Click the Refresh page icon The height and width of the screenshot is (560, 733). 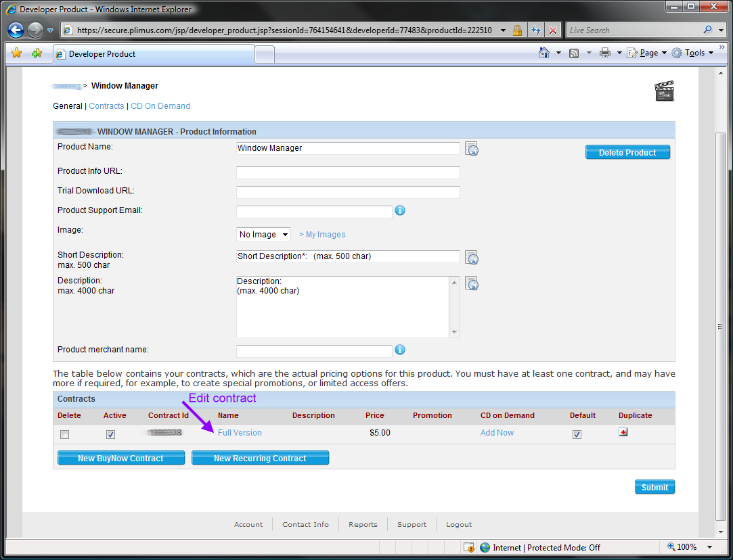[536, 30]
